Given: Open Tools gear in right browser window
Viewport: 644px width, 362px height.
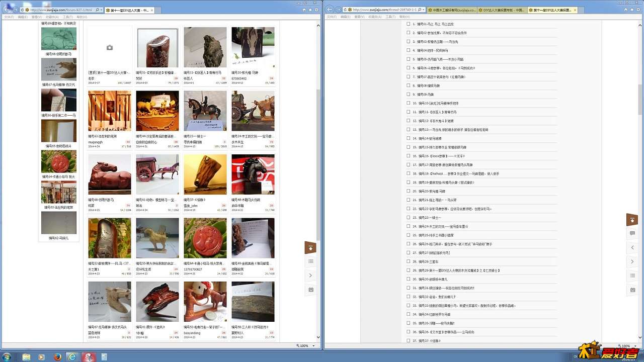Looking at the screenshot, I should (x=638, y=10).
